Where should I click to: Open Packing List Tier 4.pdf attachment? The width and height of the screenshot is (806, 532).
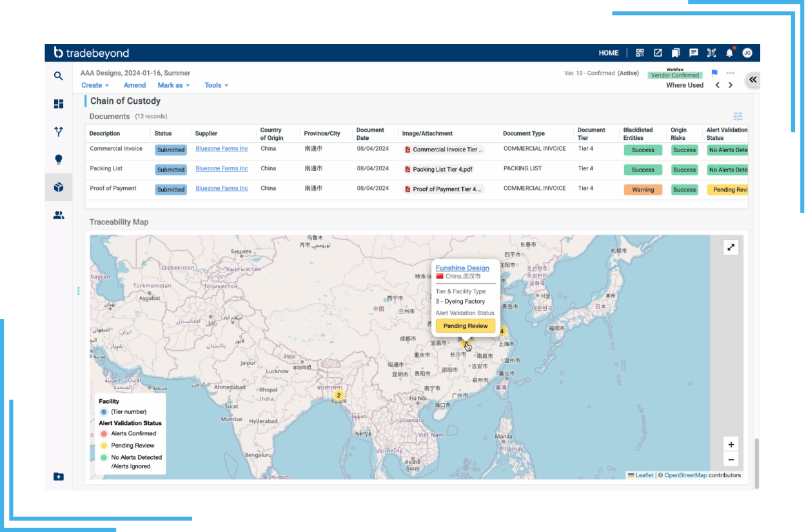click(442, 170)
